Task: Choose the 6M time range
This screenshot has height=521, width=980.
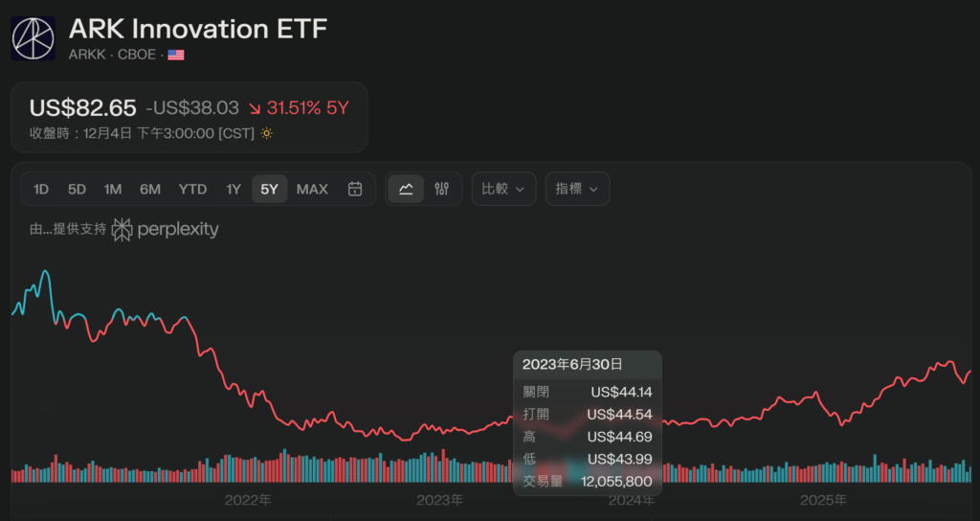Action: (150, 189)
